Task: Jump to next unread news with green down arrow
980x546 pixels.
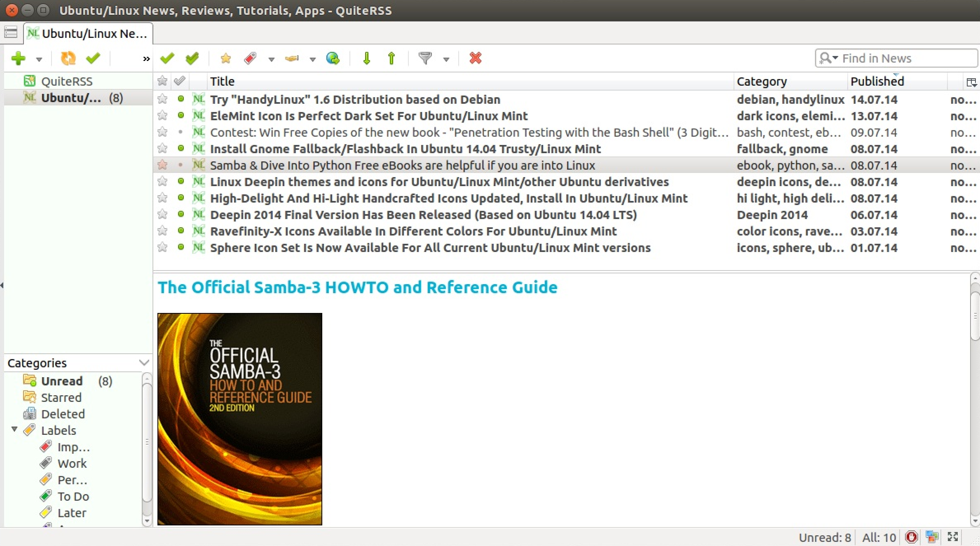Action: [366, 58]
